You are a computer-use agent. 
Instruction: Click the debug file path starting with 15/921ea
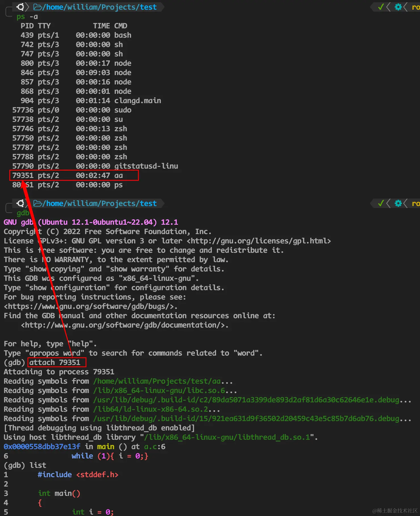pos(246,419)
